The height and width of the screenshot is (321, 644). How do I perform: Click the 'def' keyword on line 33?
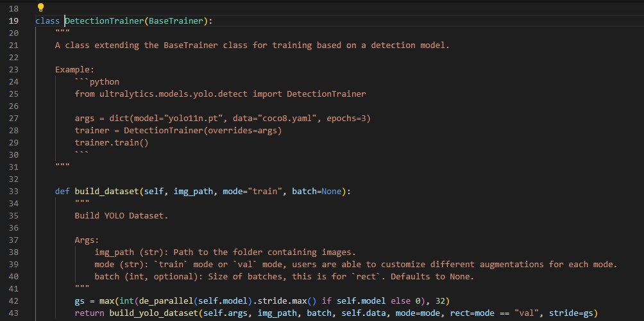pyautogui.click(x=62, y=192)
